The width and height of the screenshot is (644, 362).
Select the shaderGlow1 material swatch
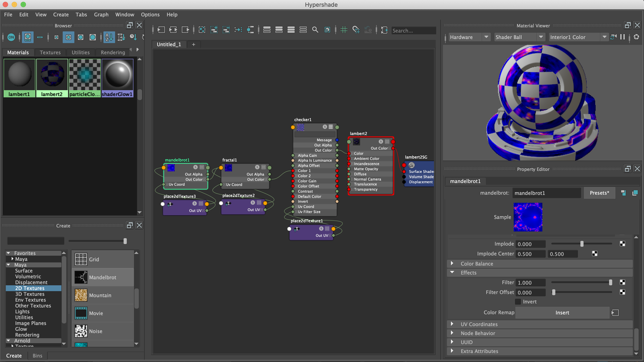tap(118, 78)
